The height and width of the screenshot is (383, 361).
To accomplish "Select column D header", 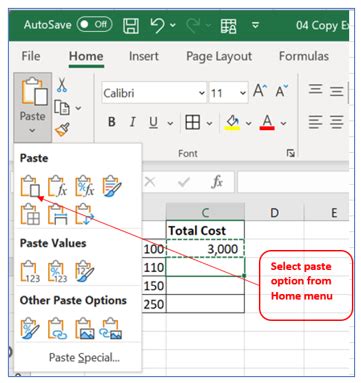I will 274,212.
